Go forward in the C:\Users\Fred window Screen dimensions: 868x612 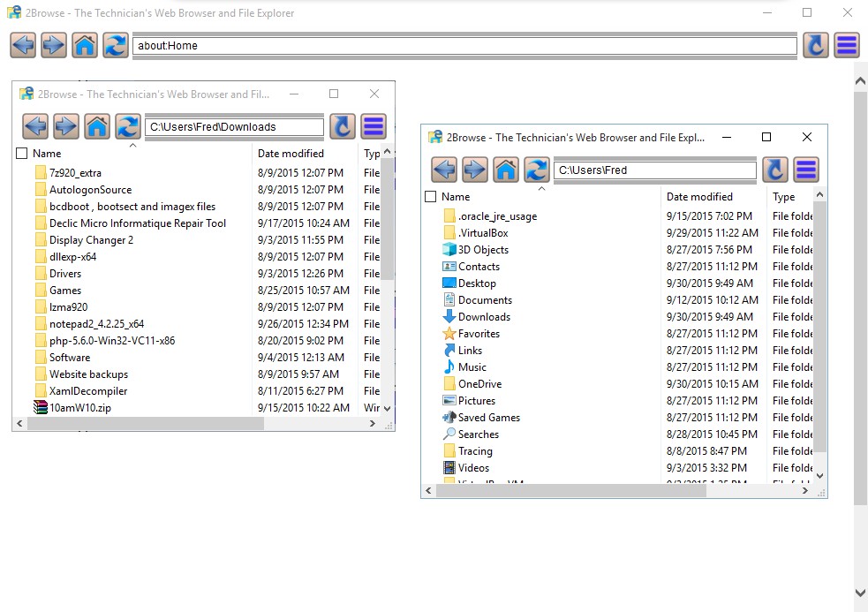coord(476,170)
